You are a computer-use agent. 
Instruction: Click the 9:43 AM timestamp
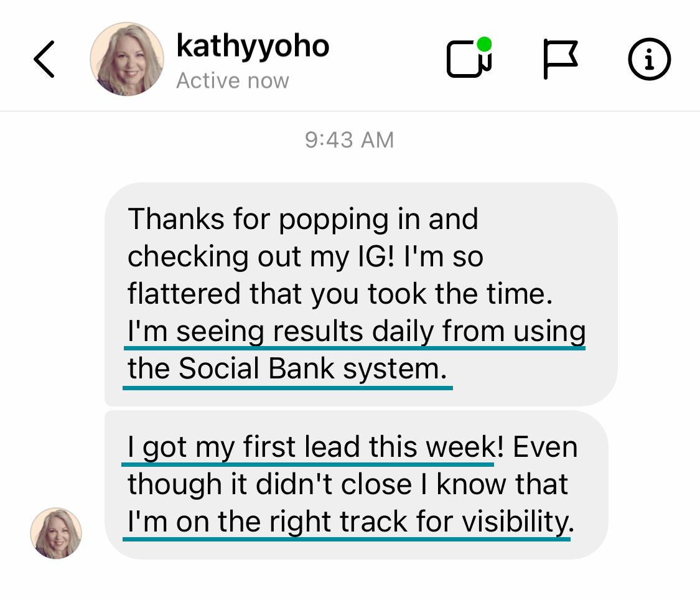pos(349,140)
